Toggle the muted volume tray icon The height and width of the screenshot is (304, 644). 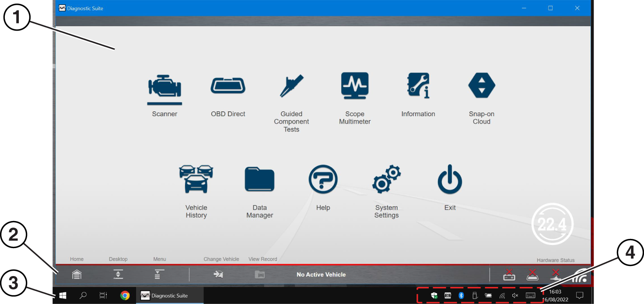click(515, 296)
